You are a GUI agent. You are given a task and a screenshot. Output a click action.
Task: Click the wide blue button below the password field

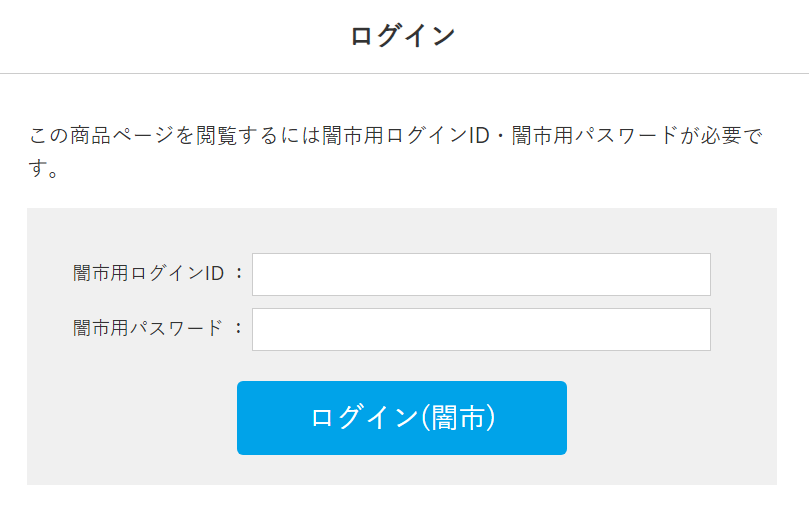click(x=402, y=418)
